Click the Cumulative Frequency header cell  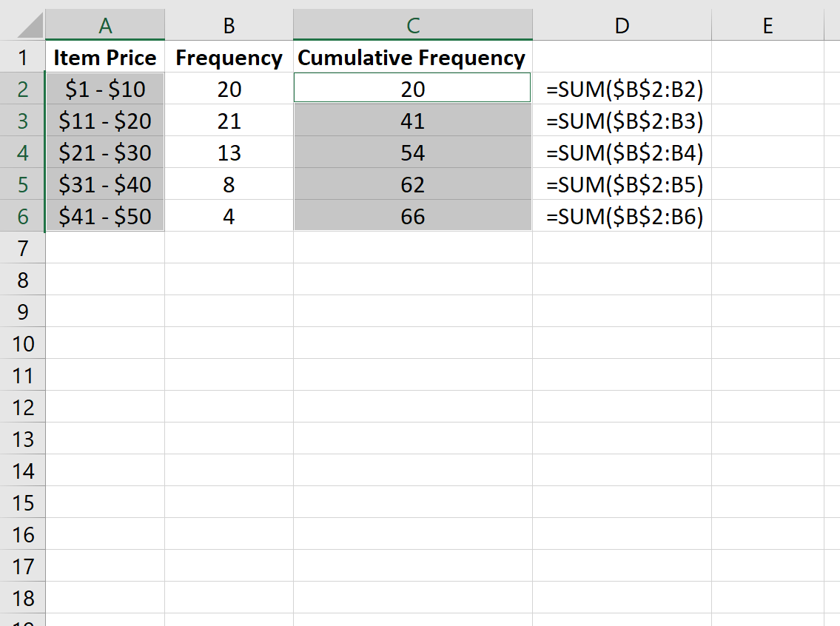tap(412, 58)
